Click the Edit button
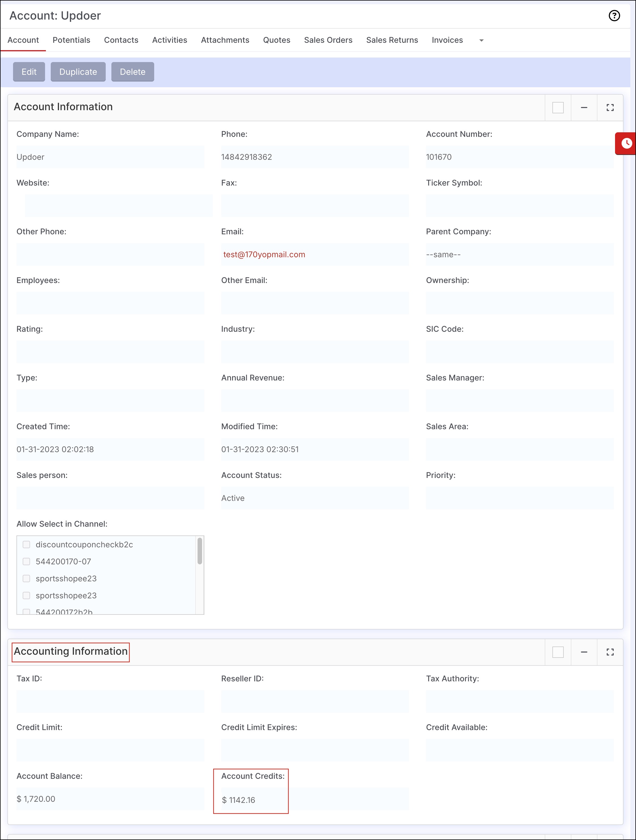 click(x=29, y=72)
